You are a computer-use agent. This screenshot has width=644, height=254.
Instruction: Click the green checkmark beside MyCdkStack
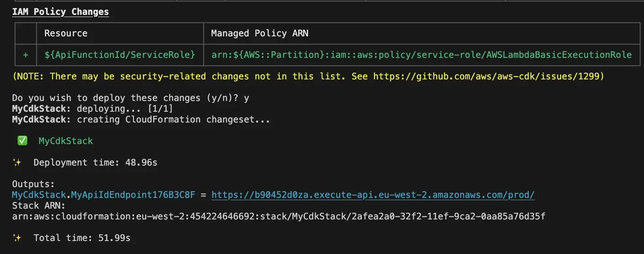(x=22, y=141)
